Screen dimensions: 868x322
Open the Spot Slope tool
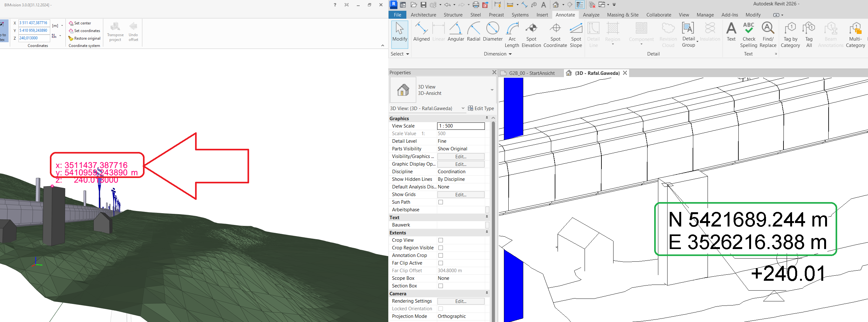[575, 34]
